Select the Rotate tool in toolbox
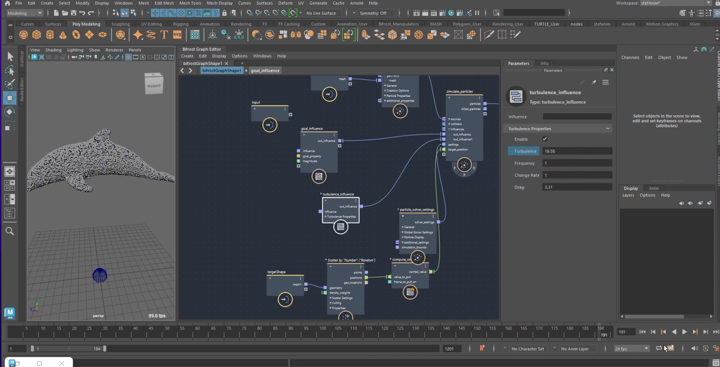The width and height of the screenshot is (720, 367). 10,112
